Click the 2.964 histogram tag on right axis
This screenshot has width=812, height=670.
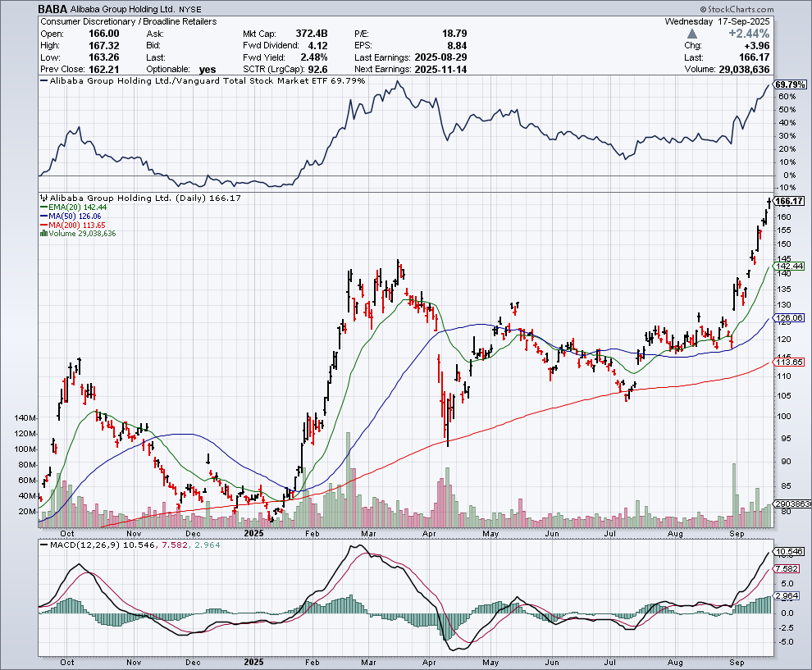[x=787, y=596]
